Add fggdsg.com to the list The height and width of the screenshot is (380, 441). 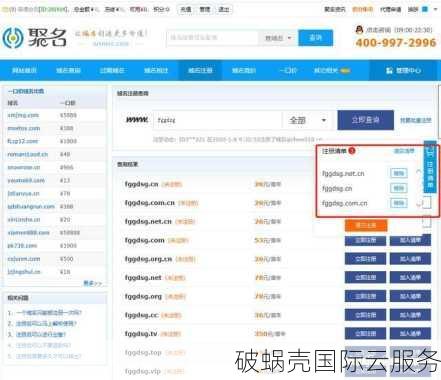pyautogui.click(x=410, y=240)
